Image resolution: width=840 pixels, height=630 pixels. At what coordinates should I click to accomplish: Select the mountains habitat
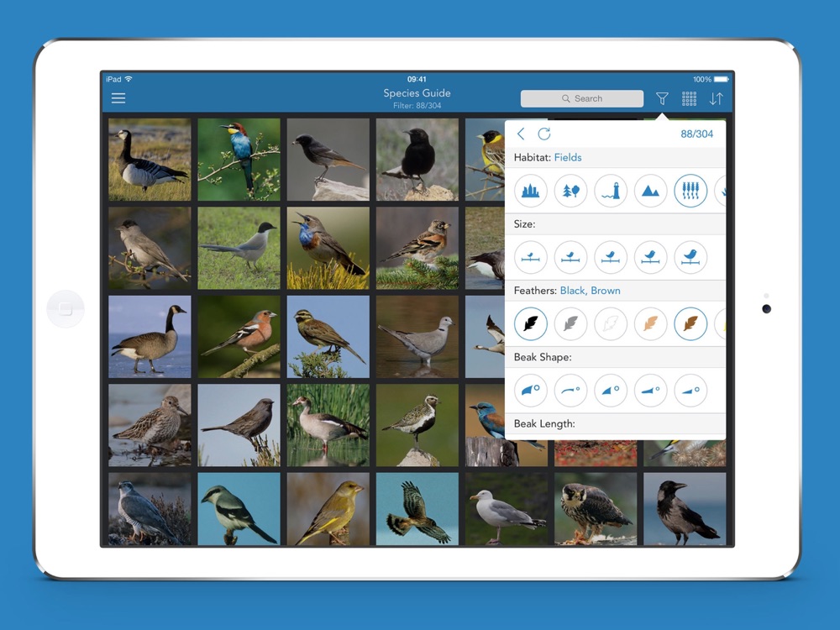point(650,191)
